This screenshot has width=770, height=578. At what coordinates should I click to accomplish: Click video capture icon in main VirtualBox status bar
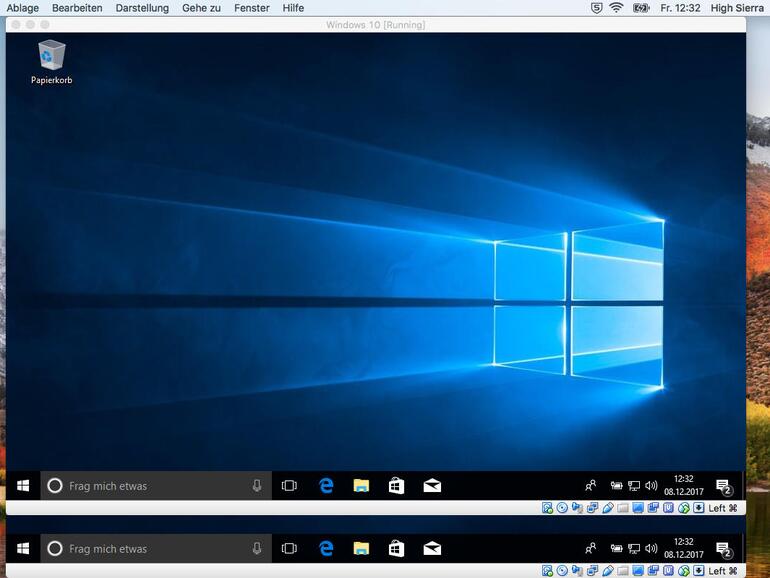coord(653,508)
